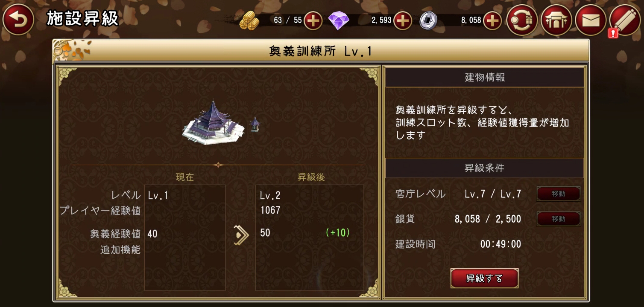This screenshot has height=307, width=644.
Task: Add silver coins with plus button
Action: tap(492, 20)
